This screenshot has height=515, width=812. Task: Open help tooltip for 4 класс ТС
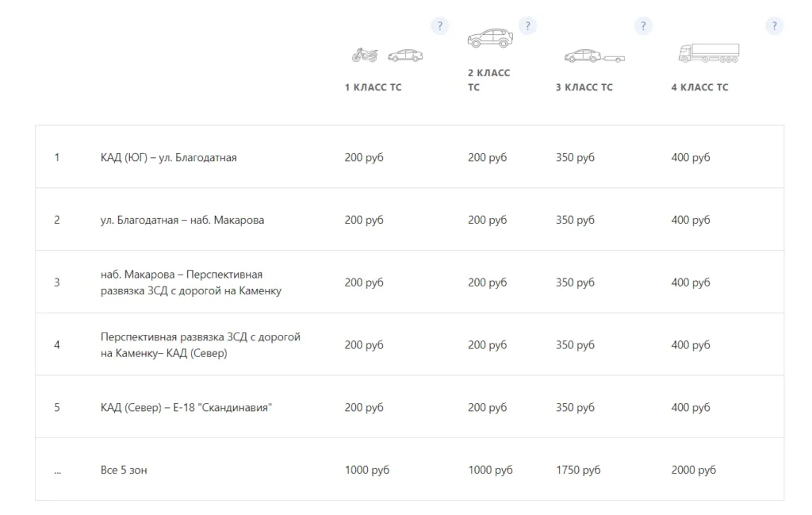pyautogui.click(x=775, y=26)
